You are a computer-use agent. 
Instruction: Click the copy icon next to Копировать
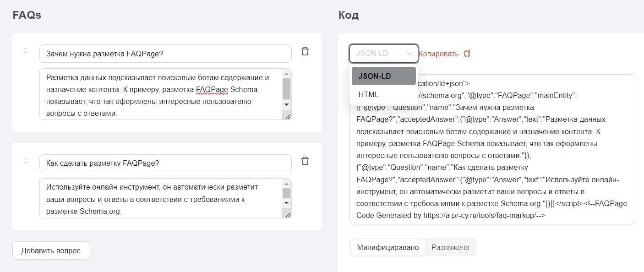pos(467,54)
